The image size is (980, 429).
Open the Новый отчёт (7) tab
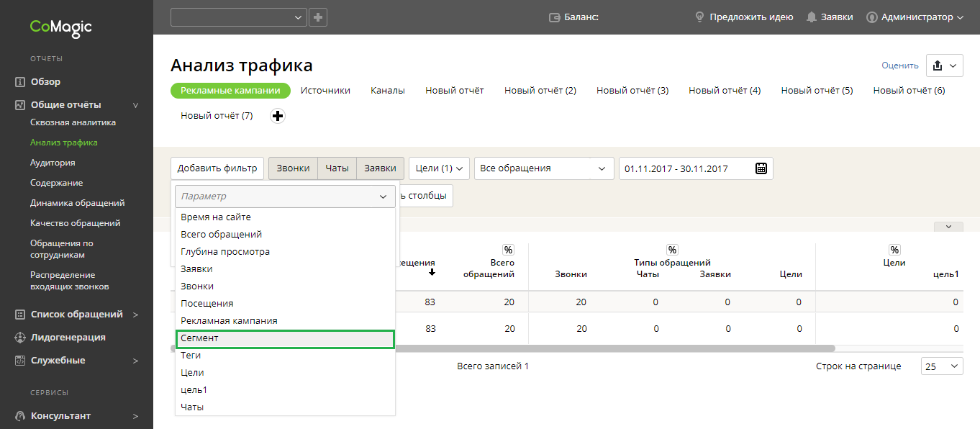(217, 116)
